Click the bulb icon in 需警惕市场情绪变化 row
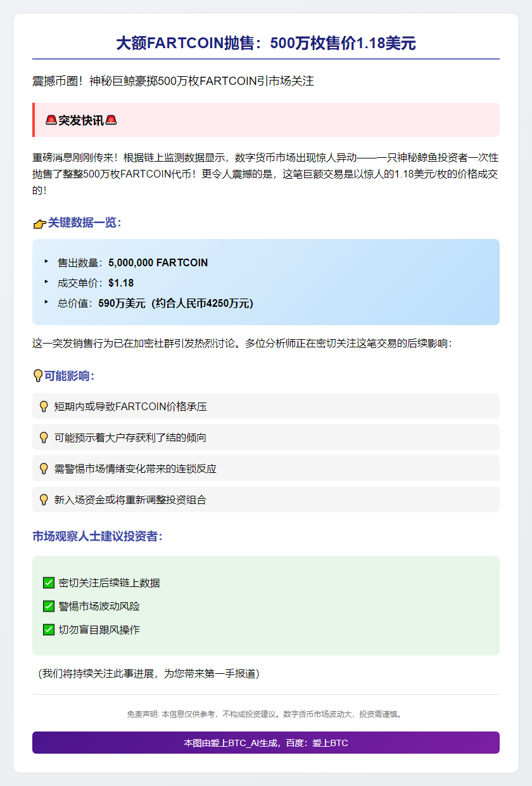The height and width of the screenshot is (786, 532). pos(44,468)
